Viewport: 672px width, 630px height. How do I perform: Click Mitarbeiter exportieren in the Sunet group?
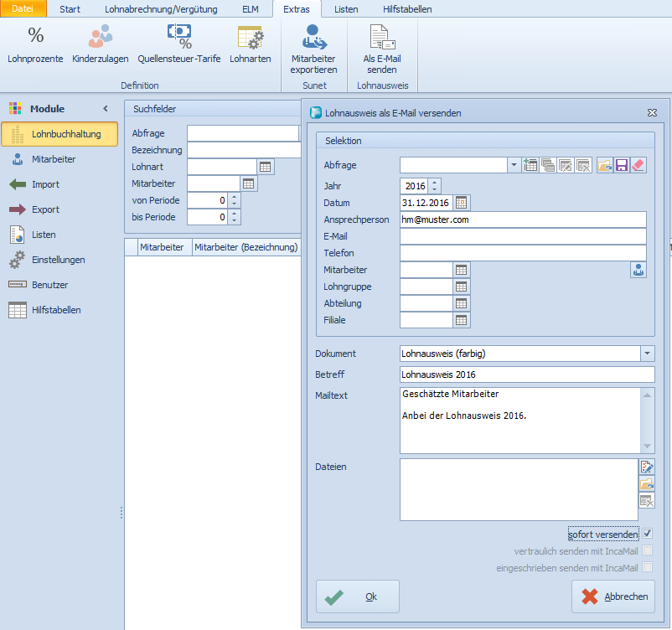click(313, 49)
